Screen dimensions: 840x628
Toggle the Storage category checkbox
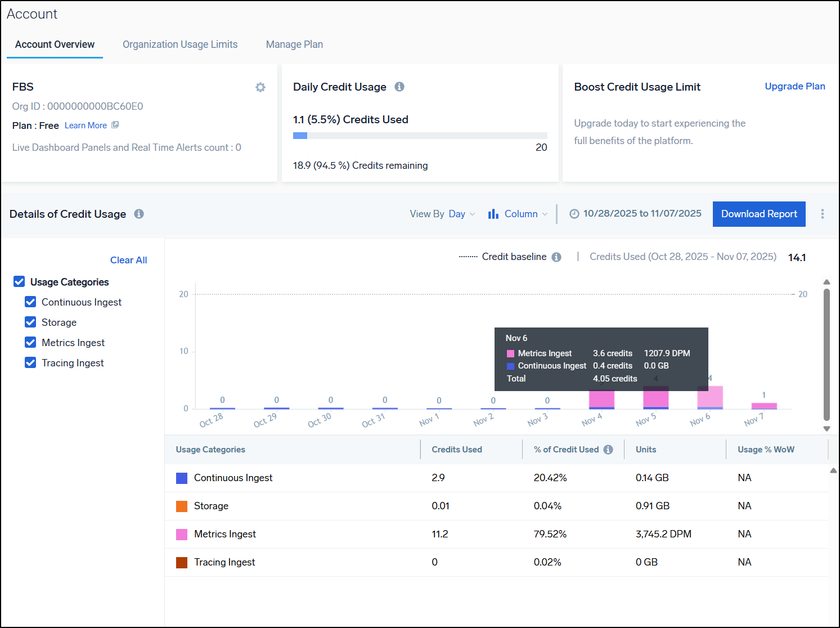[30, 322]
